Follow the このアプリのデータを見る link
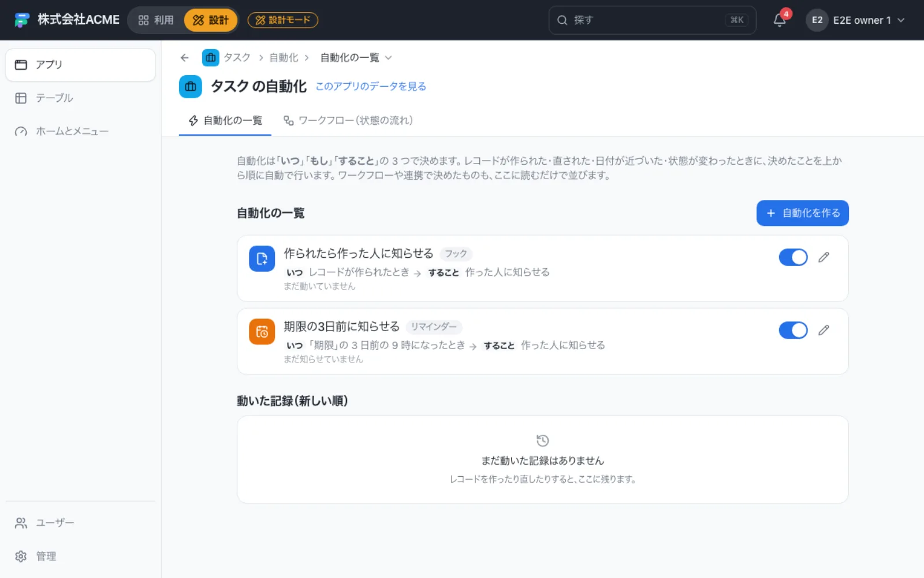Viewport: 924px width, 578px height. 371,87
